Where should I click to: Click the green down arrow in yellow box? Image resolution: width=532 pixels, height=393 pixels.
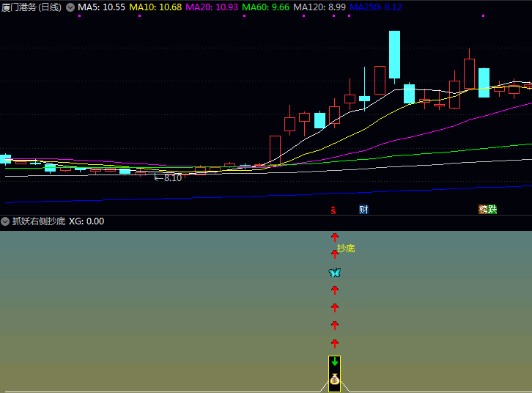[x=335, y=362]
